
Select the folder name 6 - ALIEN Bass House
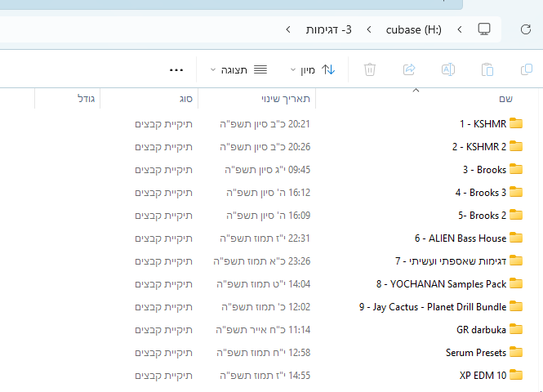pos(461,238)
